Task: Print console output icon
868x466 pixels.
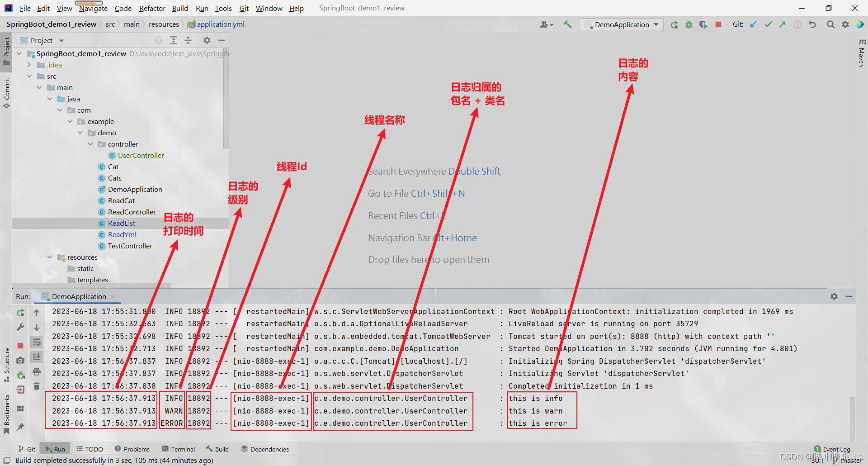Action: [37, 372]
